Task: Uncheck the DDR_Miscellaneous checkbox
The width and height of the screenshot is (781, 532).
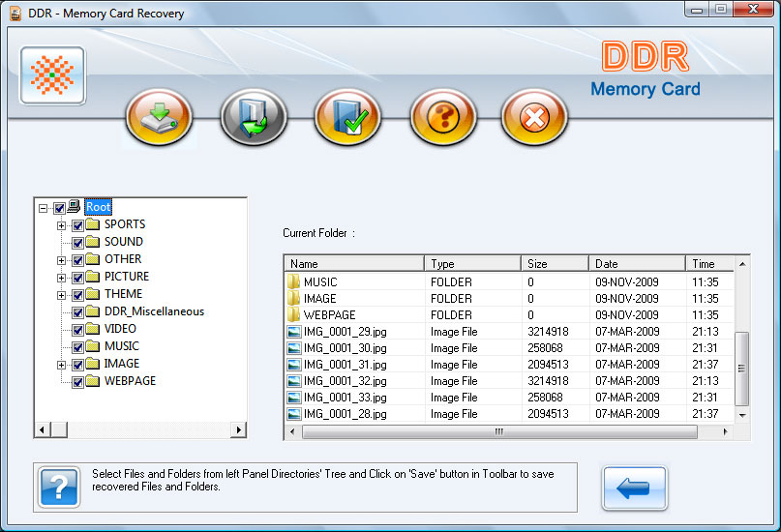Action: [x=77, y=312]
